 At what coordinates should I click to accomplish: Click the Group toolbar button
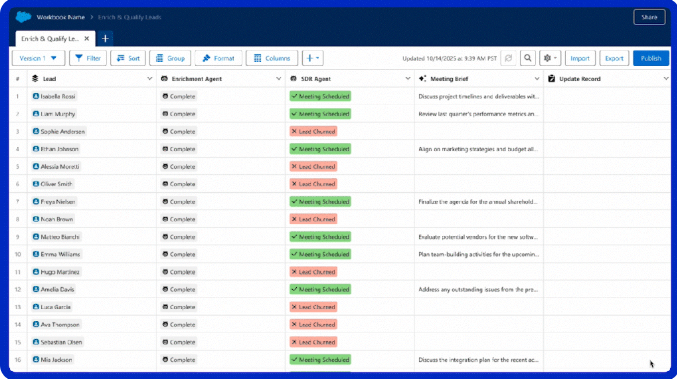click(x=170, y=58)
